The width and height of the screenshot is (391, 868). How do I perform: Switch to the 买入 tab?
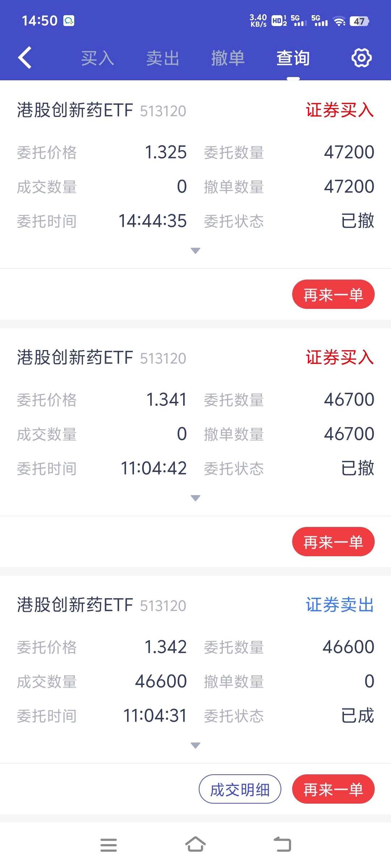(97, 58)
